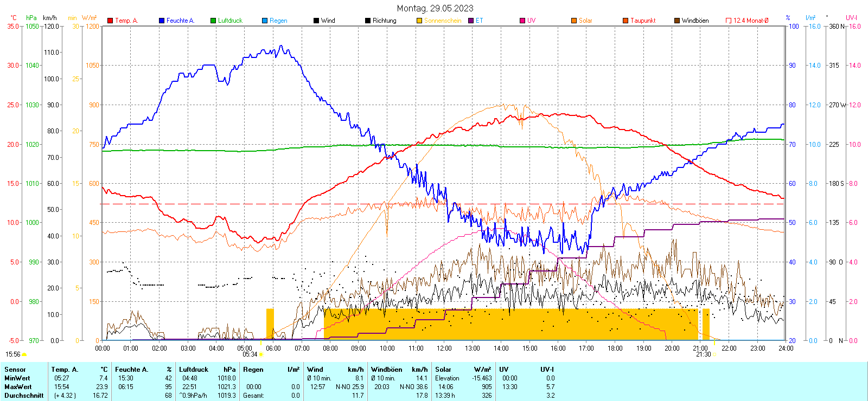
Task: Click the yellow Sonnenschein legend square
Action: coord(419,21)
